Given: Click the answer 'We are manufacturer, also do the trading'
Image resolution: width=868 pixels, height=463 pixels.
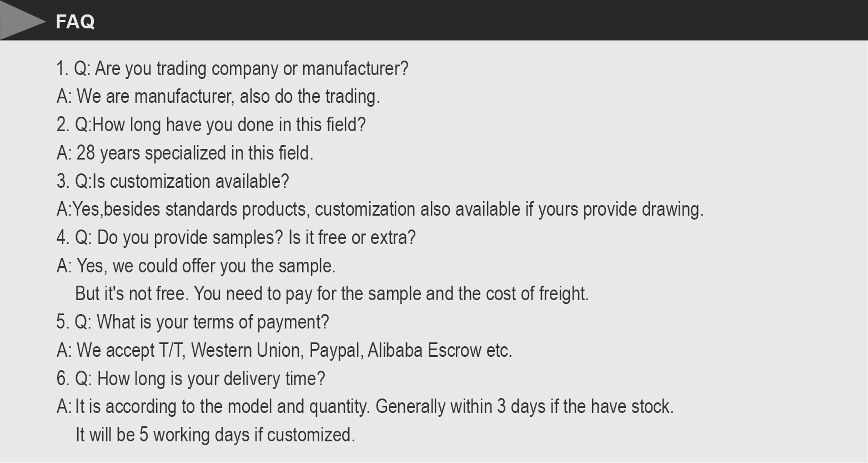Looking at the screenshot, I should pyautogui.click(x=218, y=97).
